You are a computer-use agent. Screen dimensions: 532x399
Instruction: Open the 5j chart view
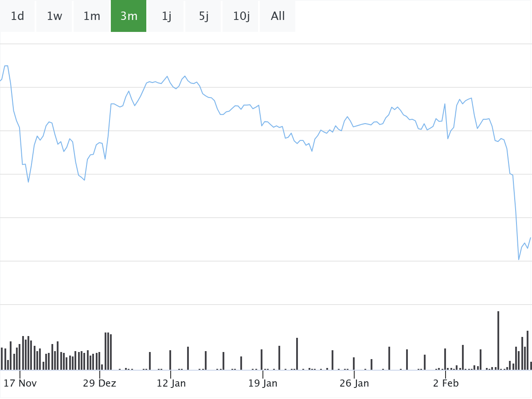click(x=203, y=16)
